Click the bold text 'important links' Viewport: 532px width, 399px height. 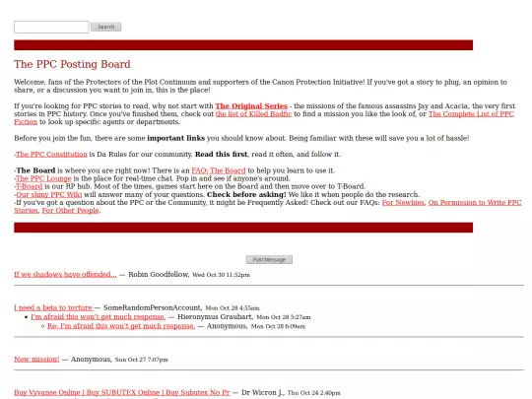[175, 138]
